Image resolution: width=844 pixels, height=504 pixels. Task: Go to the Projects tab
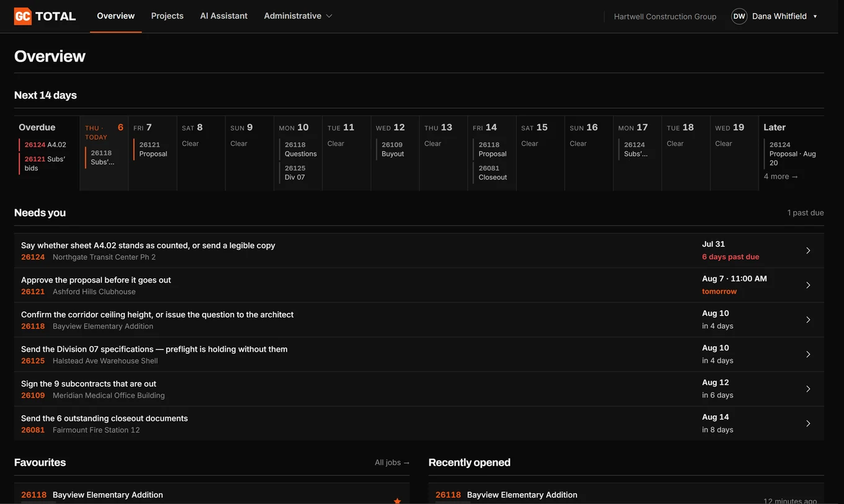[167, 16]
